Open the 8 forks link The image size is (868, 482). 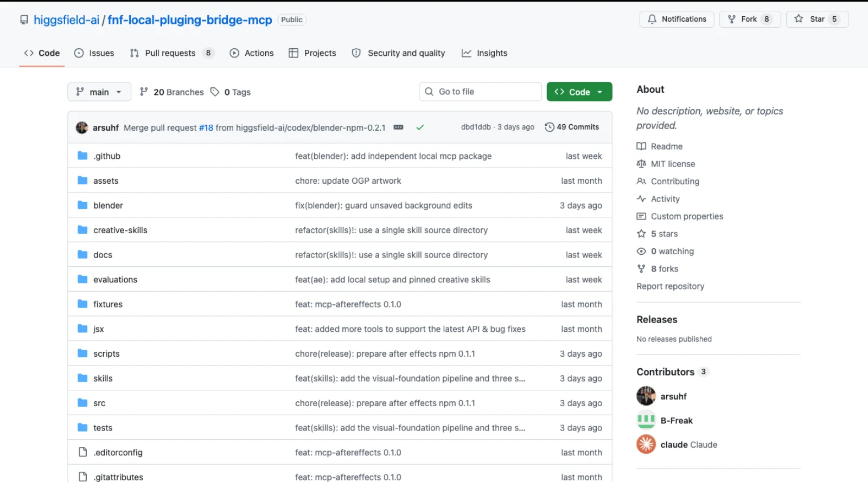coord(665,269)
